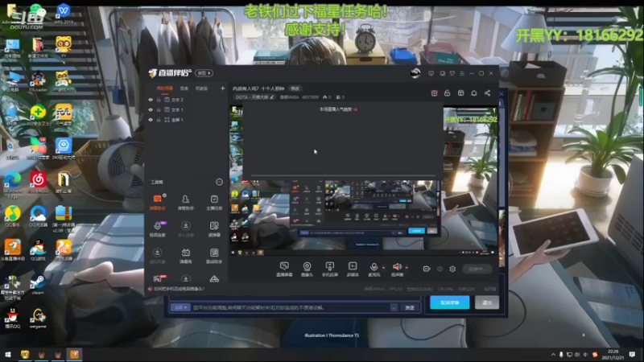
Task: Edit the DOTA category with pencil icon
Action: pos(272,97)
